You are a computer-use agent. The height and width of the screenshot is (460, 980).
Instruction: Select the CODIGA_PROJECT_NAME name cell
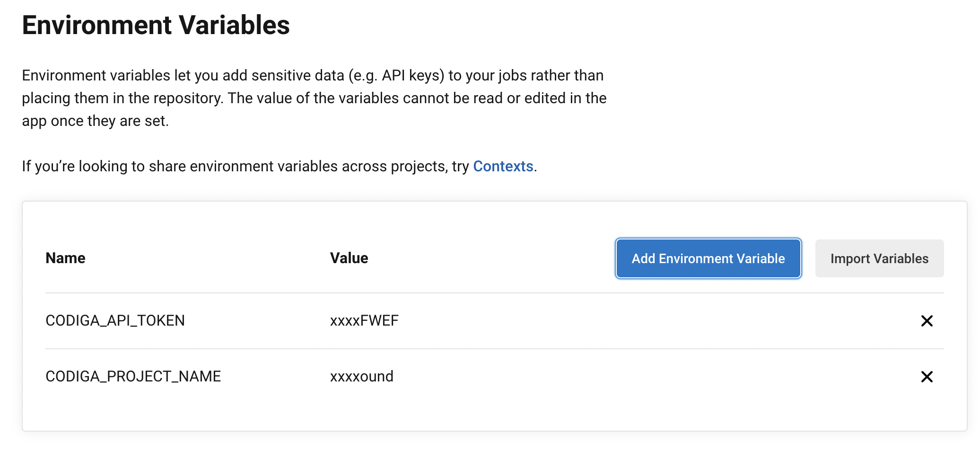pos(133,376)
